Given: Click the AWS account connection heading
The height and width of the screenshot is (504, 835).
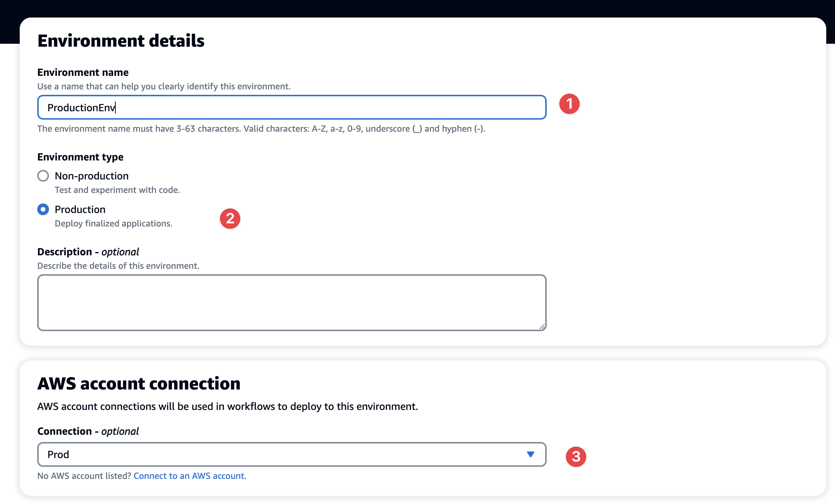Looking at the screenshot, I should (139, 383).
